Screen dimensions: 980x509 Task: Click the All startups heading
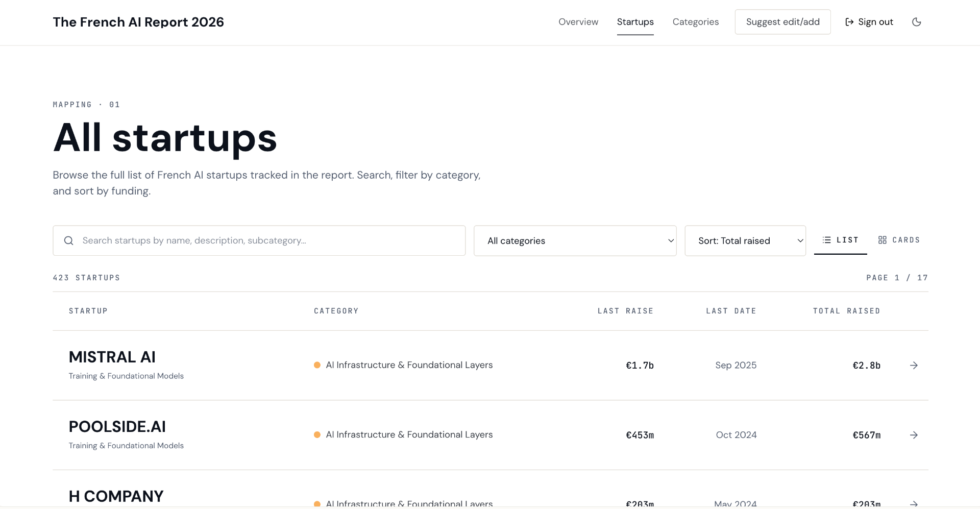click(x=165, y=138)
